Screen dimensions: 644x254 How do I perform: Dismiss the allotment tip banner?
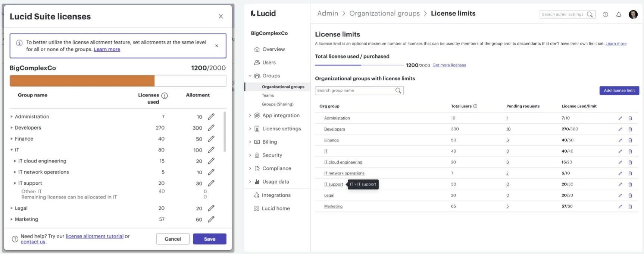[x=217, y=46]
